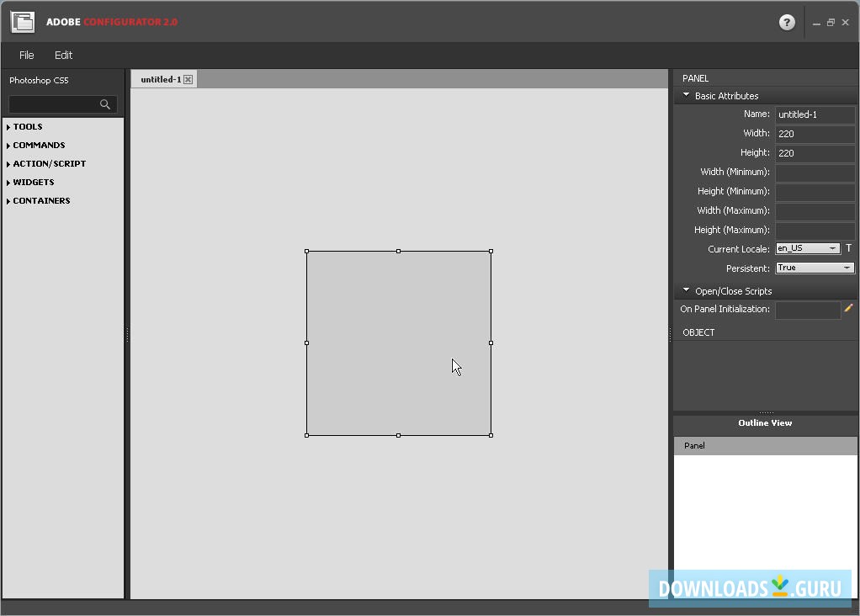Click the Name input field

(815, 114)
